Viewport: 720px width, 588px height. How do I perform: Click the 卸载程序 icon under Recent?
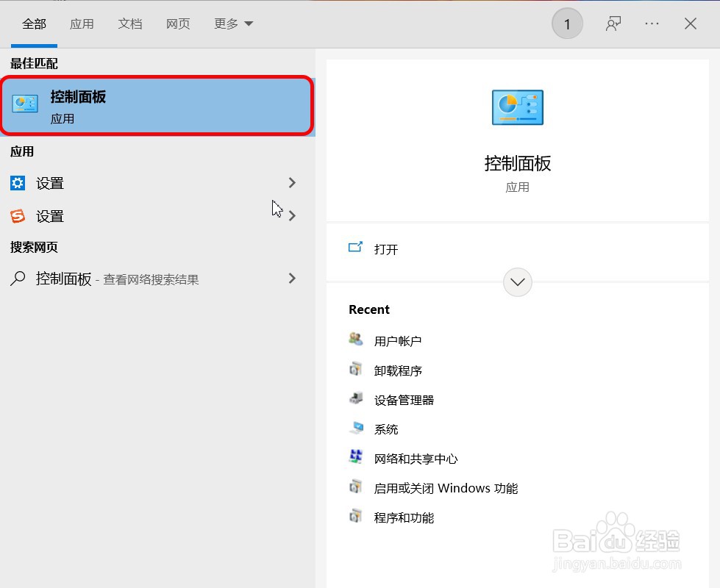pos(355,370)
